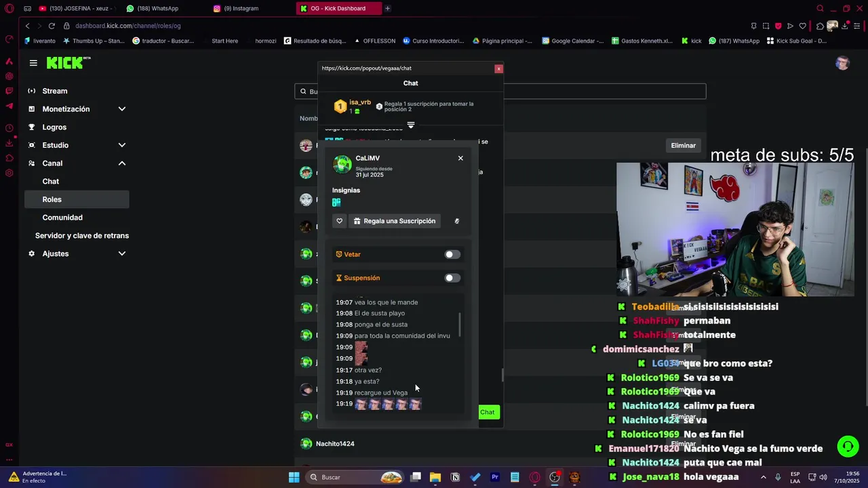Click message 'El de susta playo'
868x488 pixels.
[380, 313]
